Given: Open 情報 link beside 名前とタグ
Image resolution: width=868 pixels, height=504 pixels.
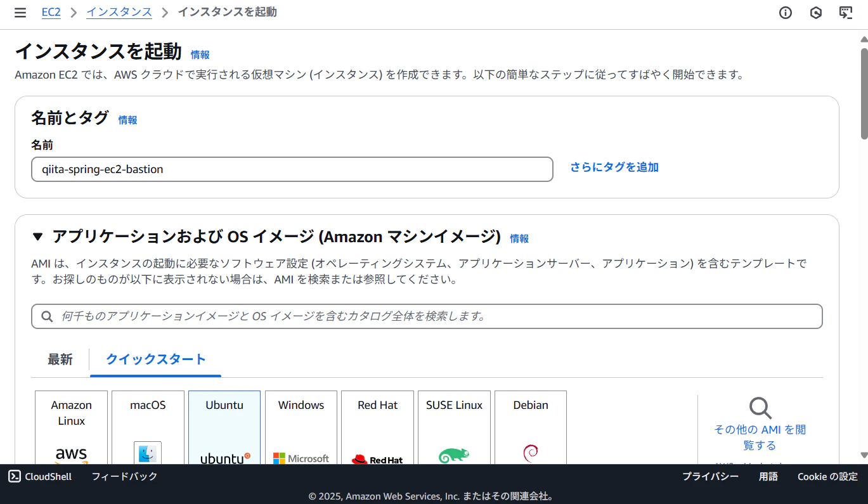Looking at the screenshot, I should (x=128, y=120).
